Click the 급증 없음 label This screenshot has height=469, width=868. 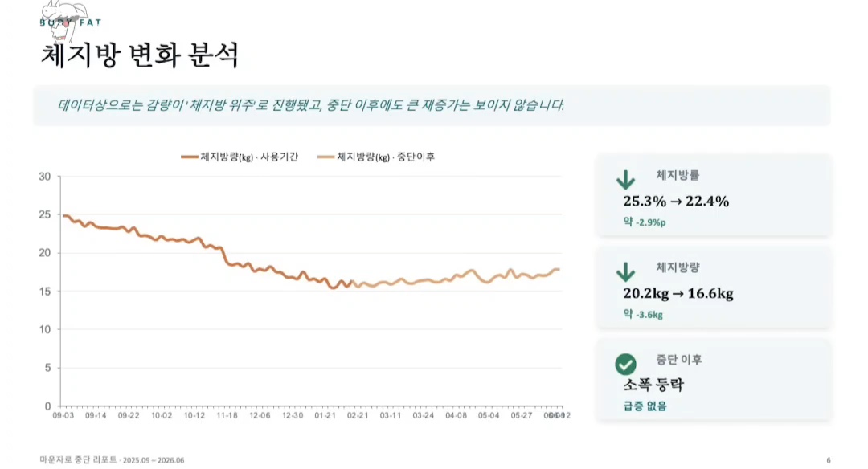coord(645,406)
